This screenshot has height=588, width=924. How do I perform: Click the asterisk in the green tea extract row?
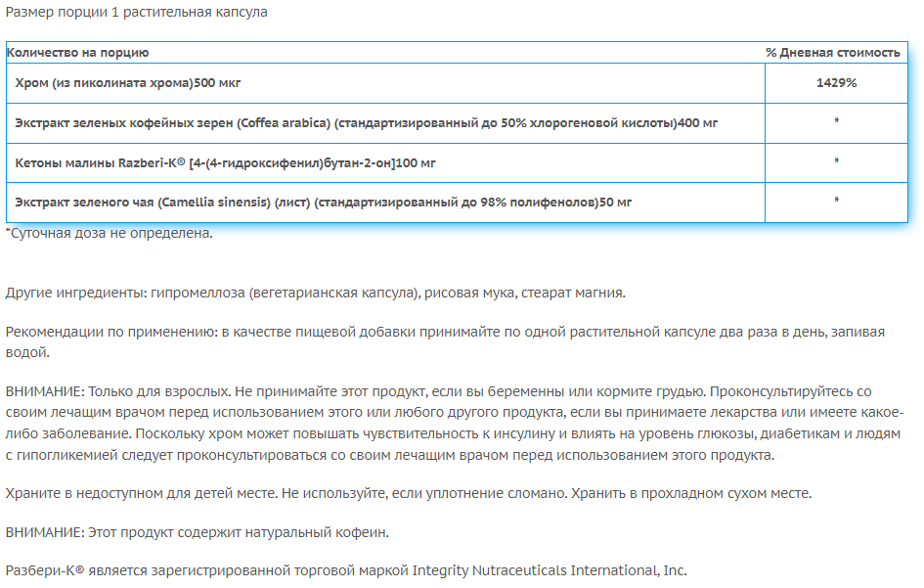(836, 201)
